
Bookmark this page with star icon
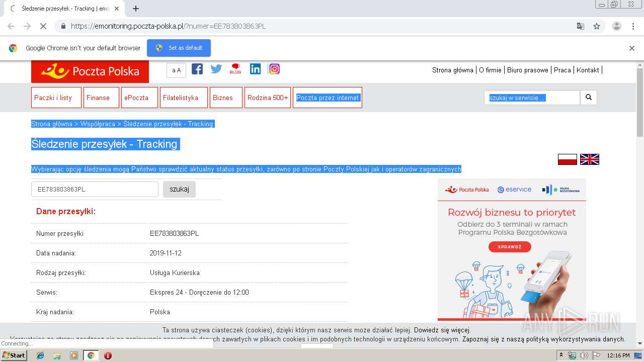pyautogui.click(x=597, y=26)
